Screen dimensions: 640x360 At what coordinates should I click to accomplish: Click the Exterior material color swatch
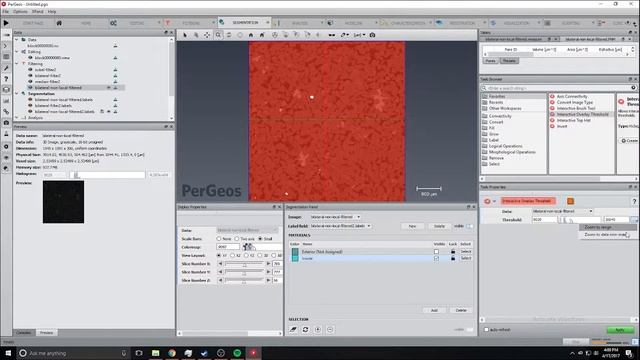click(x=295, y=252)
